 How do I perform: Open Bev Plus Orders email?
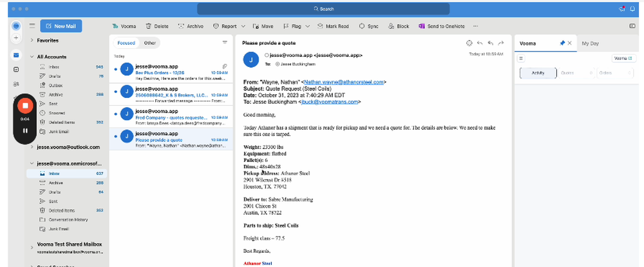click(x=171, y=71)
